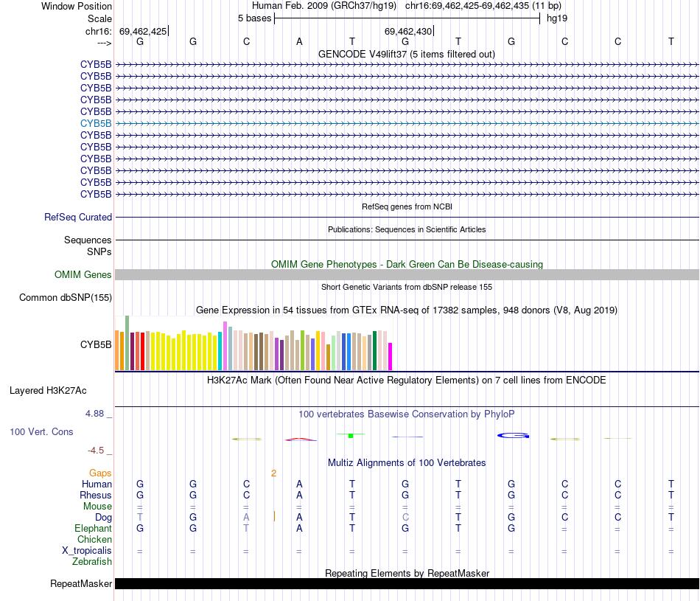This screenshot has height=601, width=700.
Task: Open the Layered H3K27Ac track label
Action: point(48,391)
